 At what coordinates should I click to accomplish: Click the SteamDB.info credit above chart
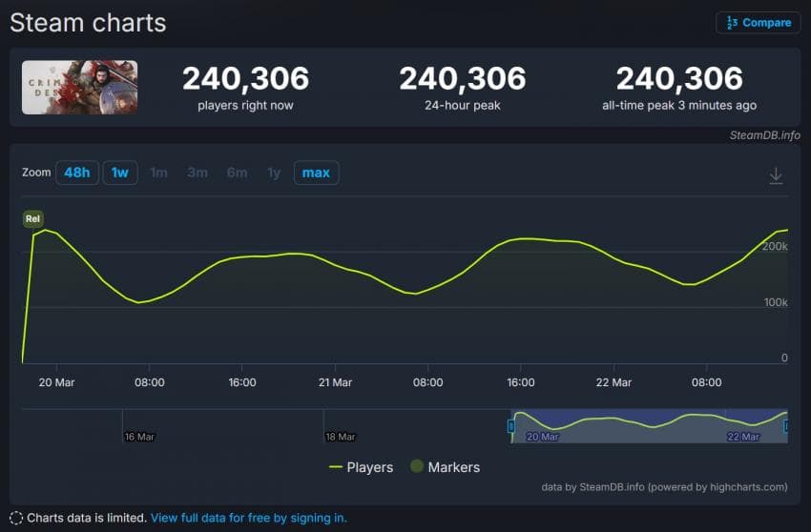pyautogui.click(x=763, y=135)
